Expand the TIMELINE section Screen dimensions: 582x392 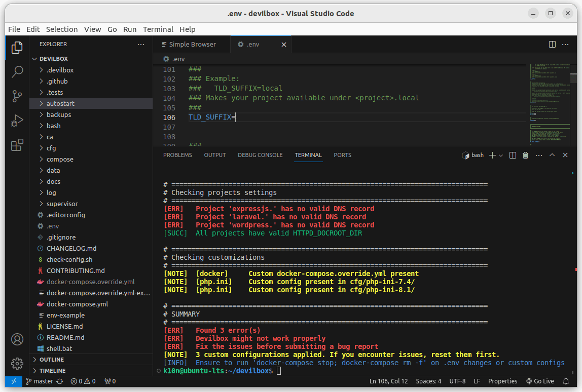click(52, 371)
